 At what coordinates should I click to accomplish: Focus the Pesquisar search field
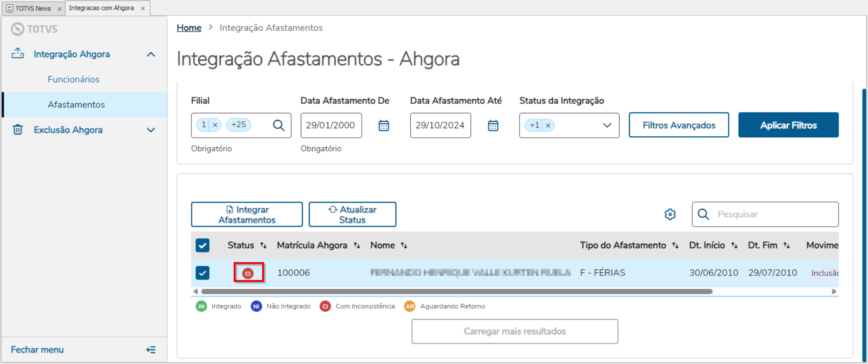click(765, 214)
